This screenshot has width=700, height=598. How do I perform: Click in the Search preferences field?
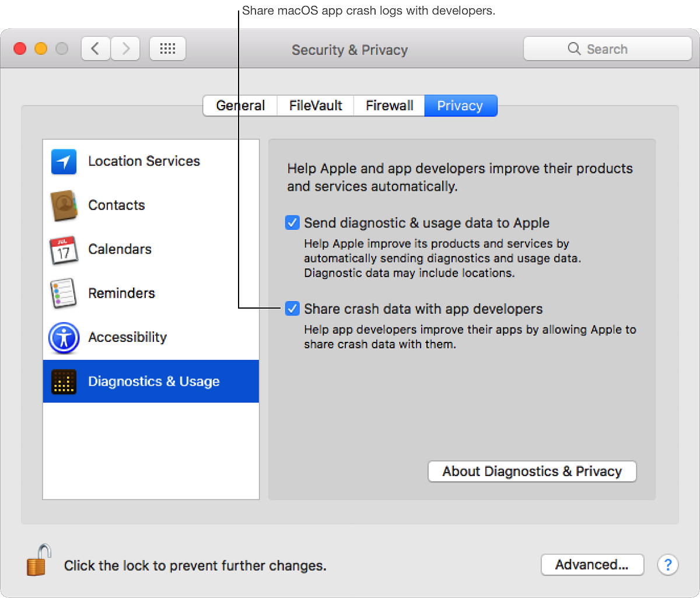click(x=607, y=48)
